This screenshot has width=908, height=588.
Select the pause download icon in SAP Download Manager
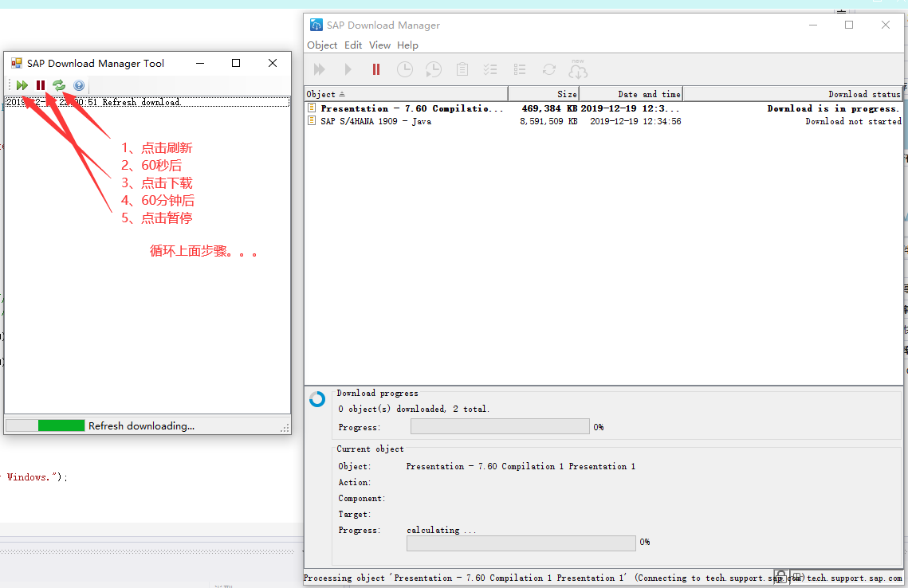click(375, 69)
